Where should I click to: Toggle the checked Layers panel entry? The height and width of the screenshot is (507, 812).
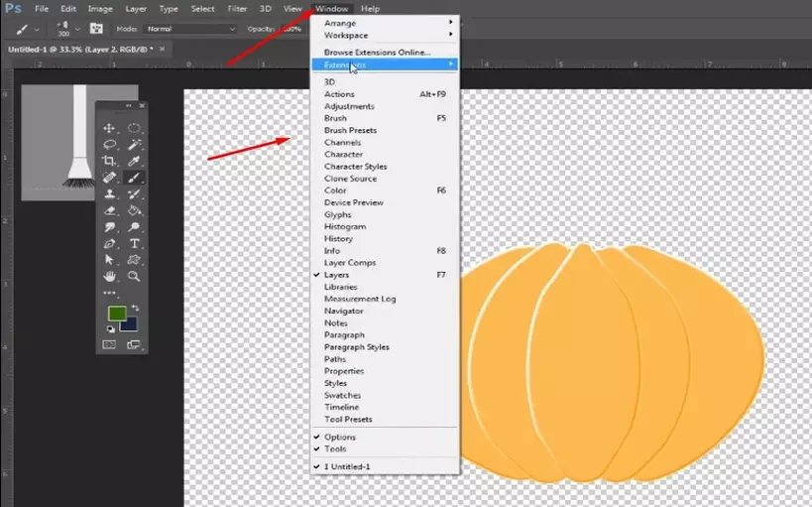[x=385, y=275]
